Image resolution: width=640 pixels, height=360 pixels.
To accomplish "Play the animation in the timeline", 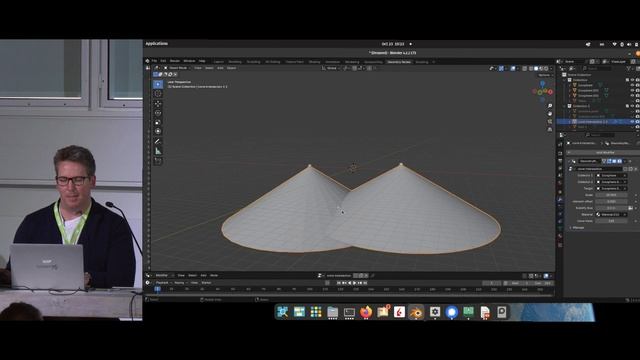I will [x=354, y=283].
